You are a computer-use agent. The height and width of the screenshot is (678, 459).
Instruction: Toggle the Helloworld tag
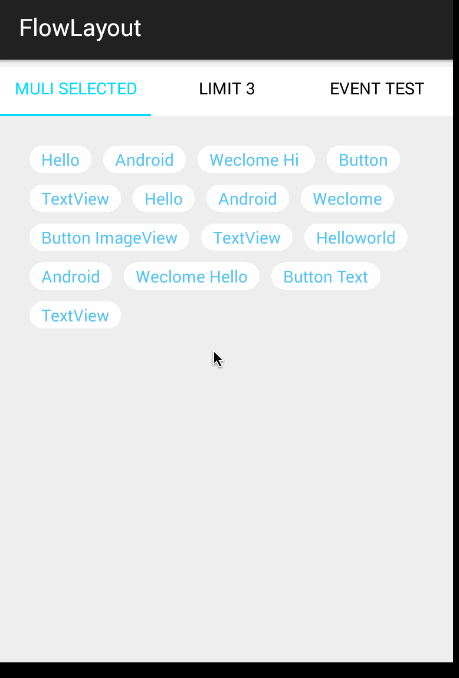(356, 237)
